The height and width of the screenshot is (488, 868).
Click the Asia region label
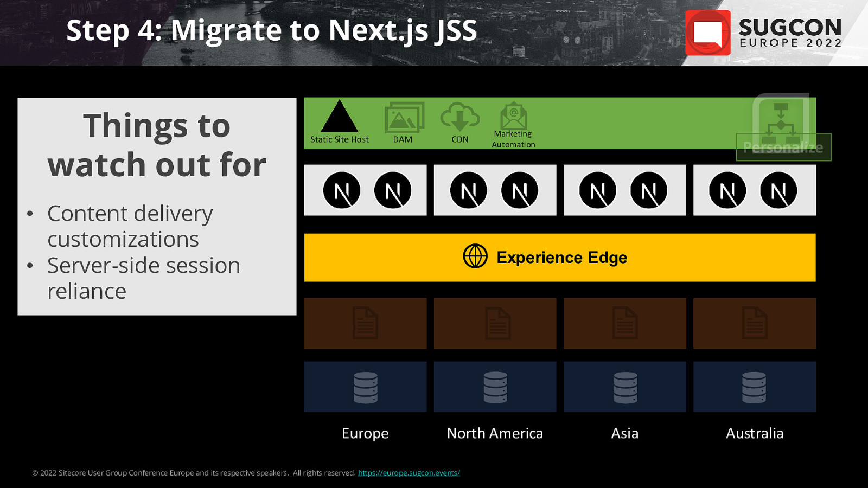(x=625, y=433)
